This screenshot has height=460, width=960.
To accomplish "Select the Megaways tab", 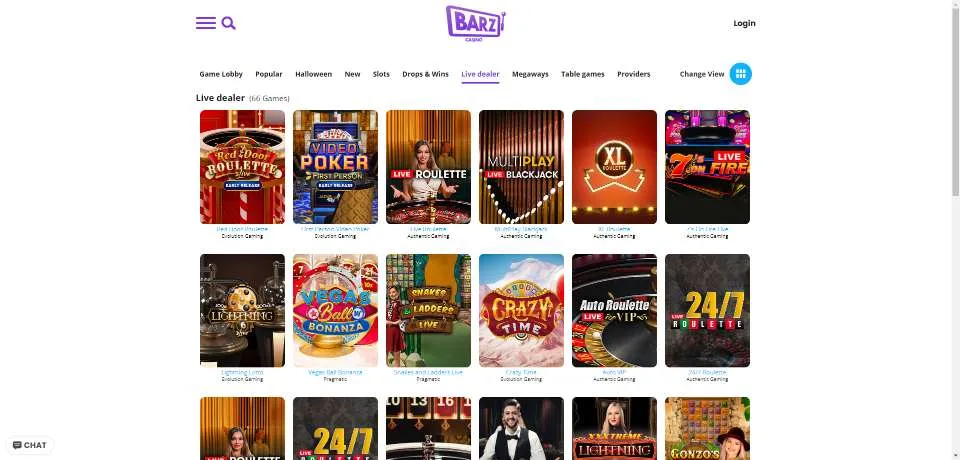I will point(530,74).
